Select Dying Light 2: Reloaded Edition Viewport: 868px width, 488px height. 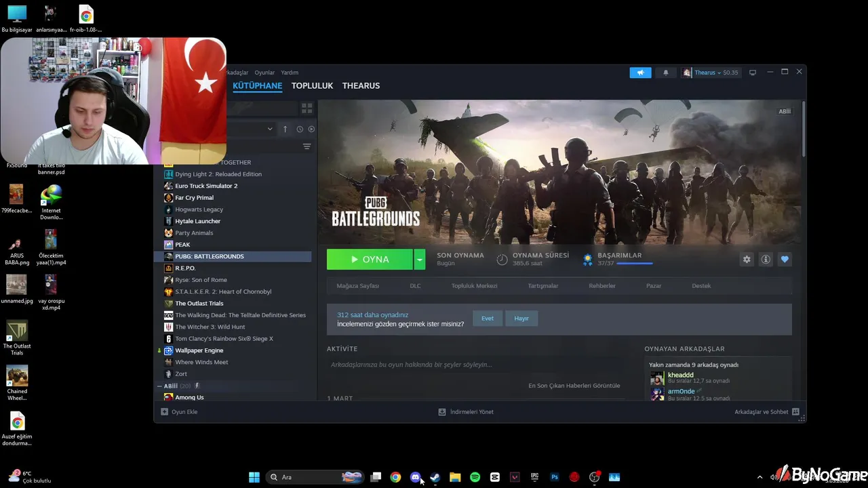[x=218, y=174]
